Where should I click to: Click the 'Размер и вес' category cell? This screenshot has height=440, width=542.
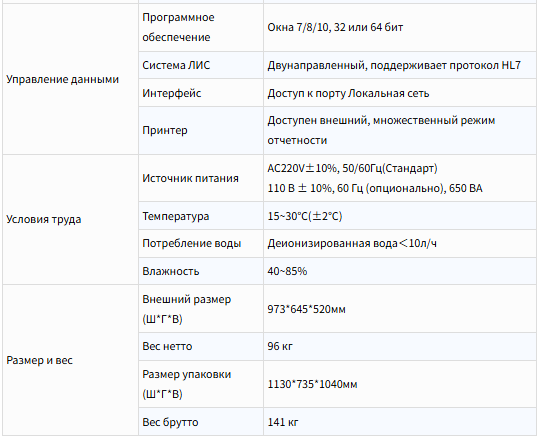pyautogui.click(x=70, y=360)
